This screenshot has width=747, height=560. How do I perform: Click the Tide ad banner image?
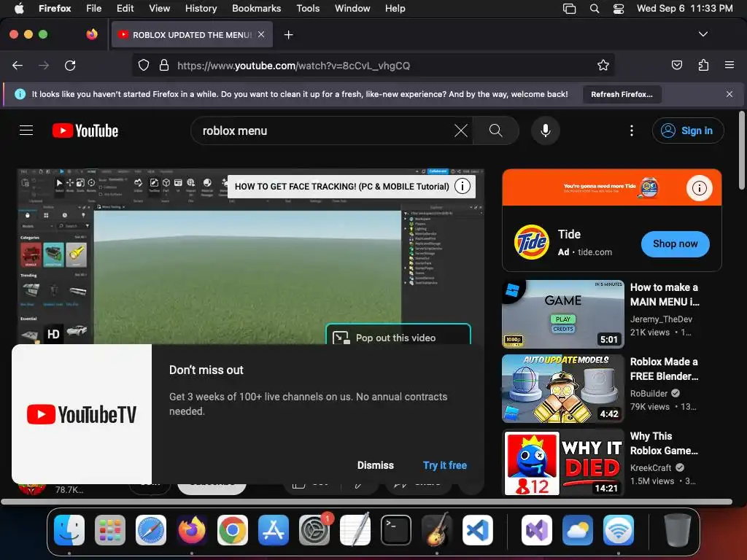[612, 187]
